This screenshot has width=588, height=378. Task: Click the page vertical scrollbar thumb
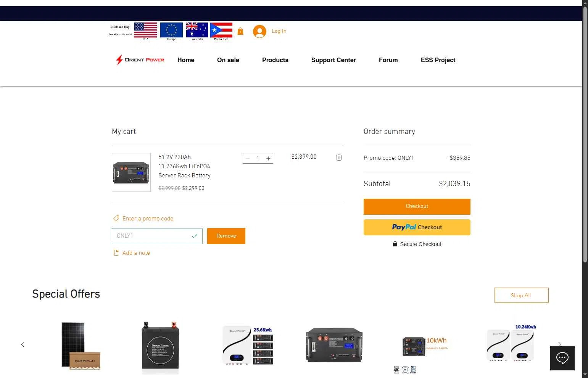[x=585, y=134]
